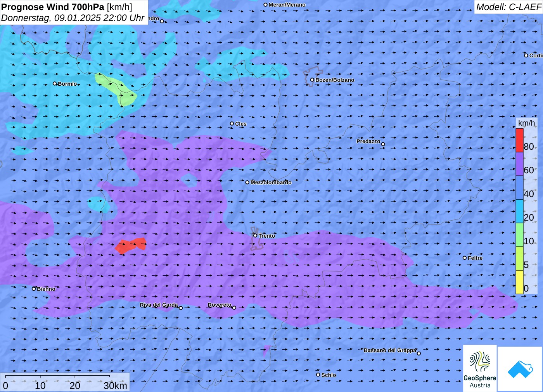This screenshot has height=392, width=543.
Task: Click the red 80 km/h legend swatch
Action: tap(519, 140)
